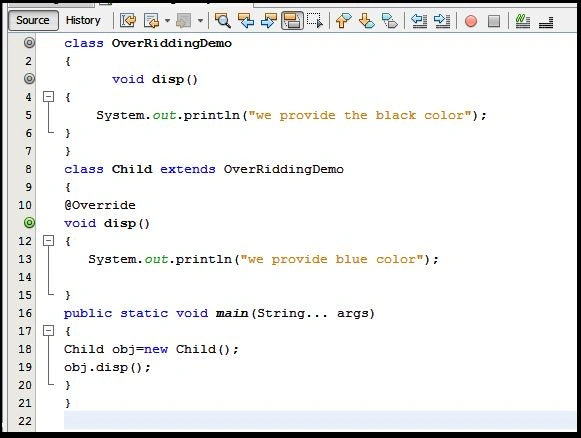Open the Forward history dropdown arrow
The height and width of the screenshot is (438, 581).
pyautogui.click(x=200, y=21)
